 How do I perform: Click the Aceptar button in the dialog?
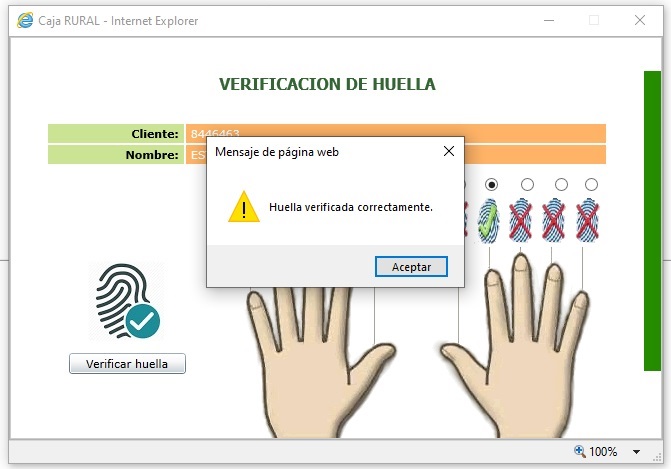click(411, 267)
